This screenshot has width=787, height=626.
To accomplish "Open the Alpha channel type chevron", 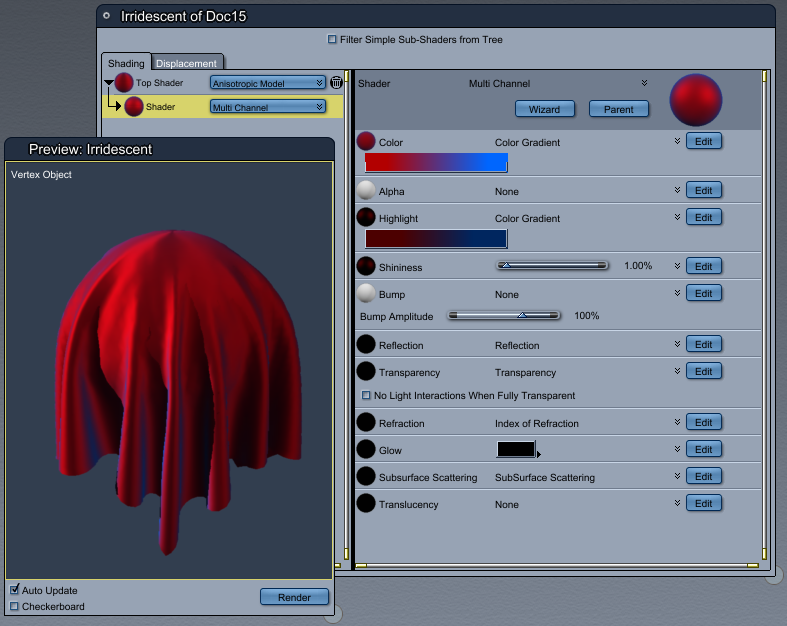I will pos(677,190).
